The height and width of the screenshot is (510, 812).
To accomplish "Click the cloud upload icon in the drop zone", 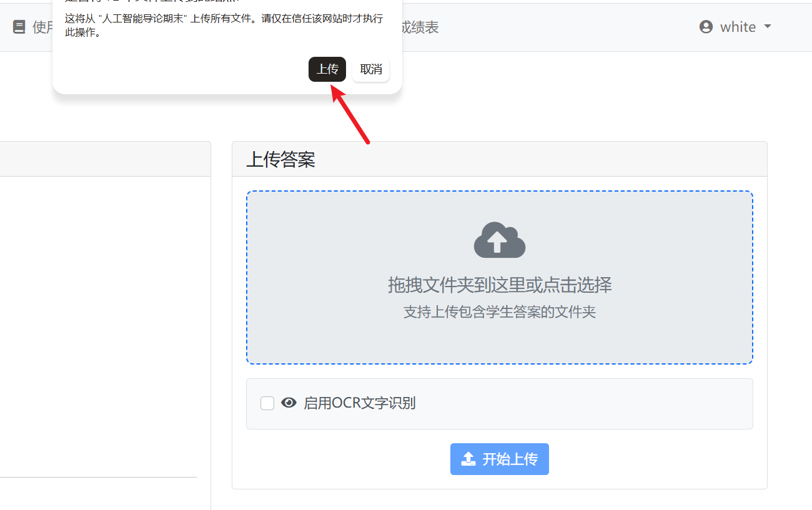I will (x=500, y=240).
